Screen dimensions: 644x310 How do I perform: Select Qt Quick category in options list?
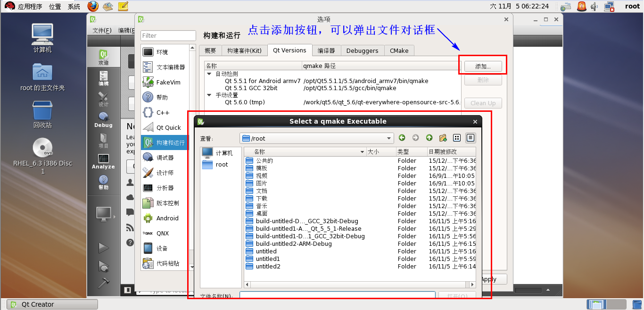165,127
